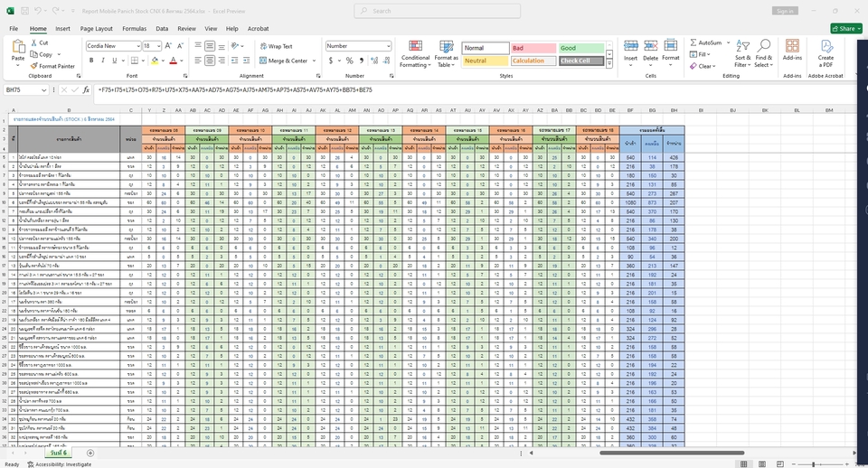Activate the Format Painter brush
Screen dimensions: 868x468
pos(52,66)
